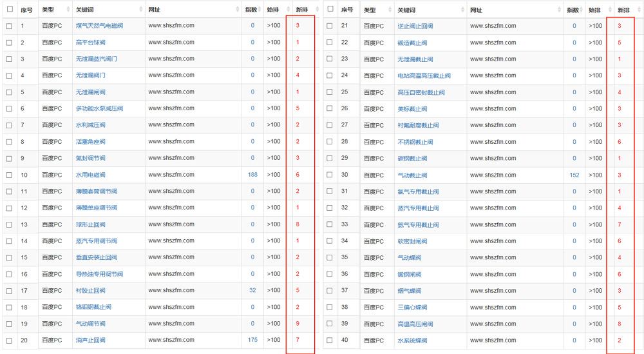
Task: Click the index value 188 in row 10
Action: (x=252, y=175)
